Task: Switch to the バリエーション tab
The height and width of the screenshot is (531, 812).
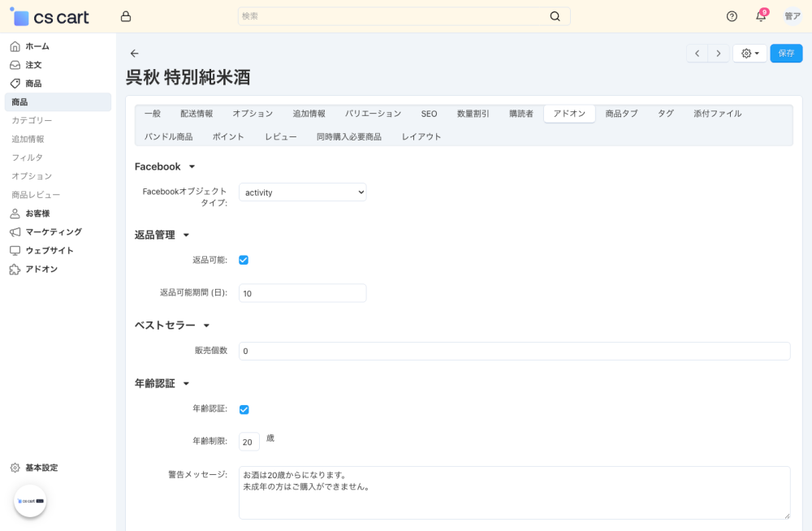Action: click(x=373, y=114)
